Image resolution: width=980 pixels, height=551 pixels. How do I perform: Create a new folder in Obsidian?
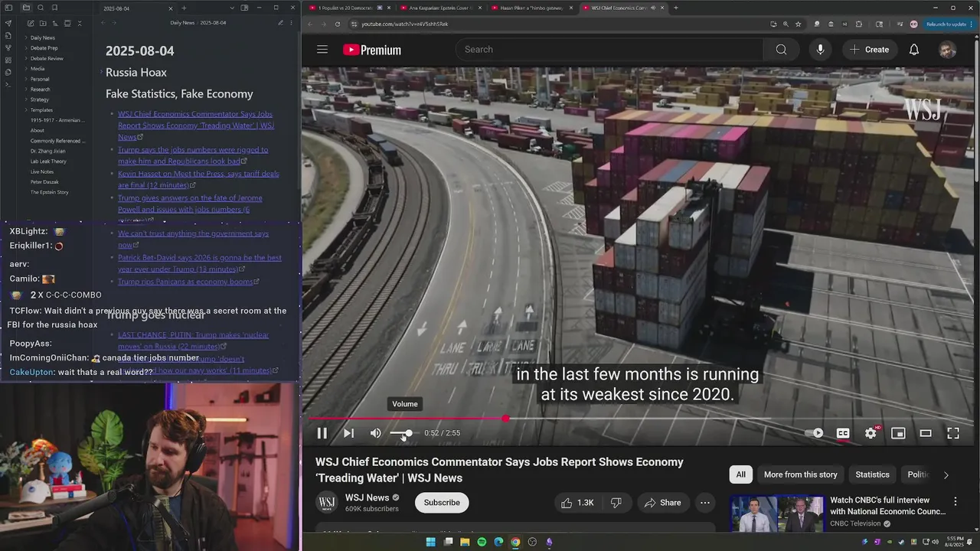[x=42, y=24]
